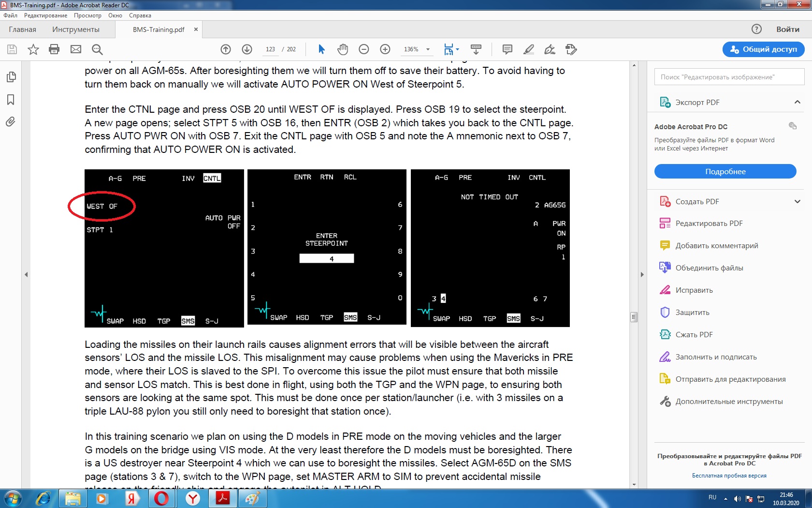Collapse the right tools pane arrow
The width and height of the screenshot is (812, 508).
pyautogui.click(x=642, y=274)
